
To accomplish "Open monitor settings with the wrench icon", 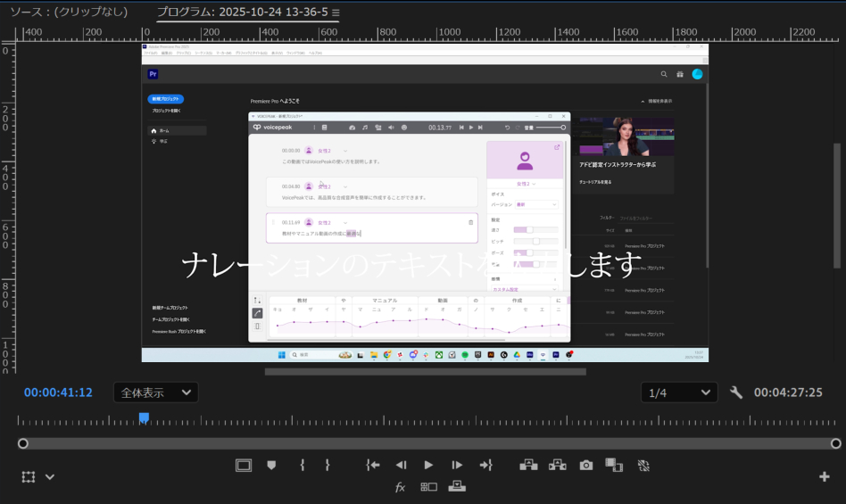I will click(x=736, y=392).
